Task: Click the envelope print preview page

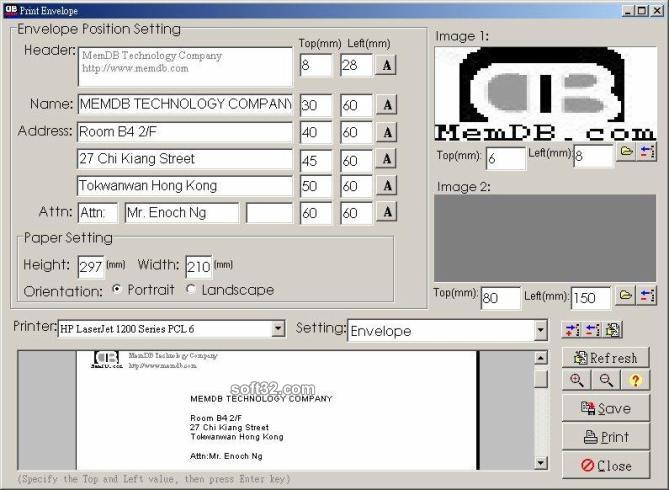Action: tap(277, 410)
